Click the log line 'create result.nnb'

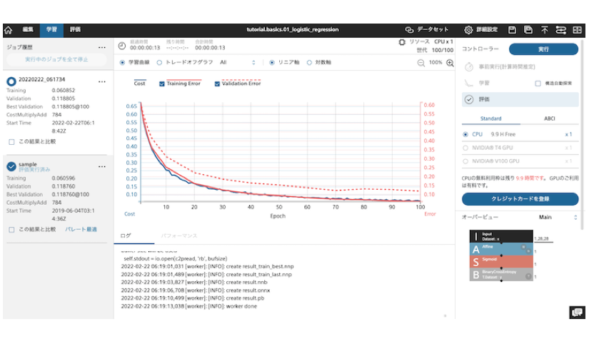(x=194, y=283)
